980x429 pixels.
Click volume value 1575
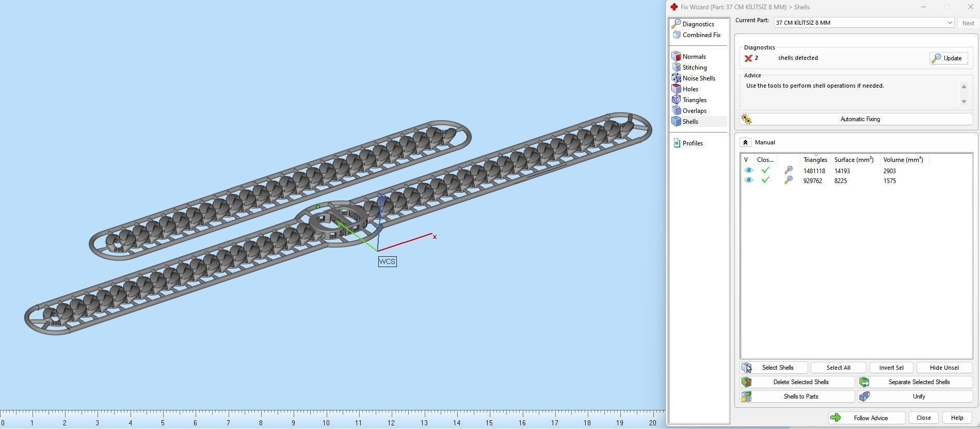point(890,180)
